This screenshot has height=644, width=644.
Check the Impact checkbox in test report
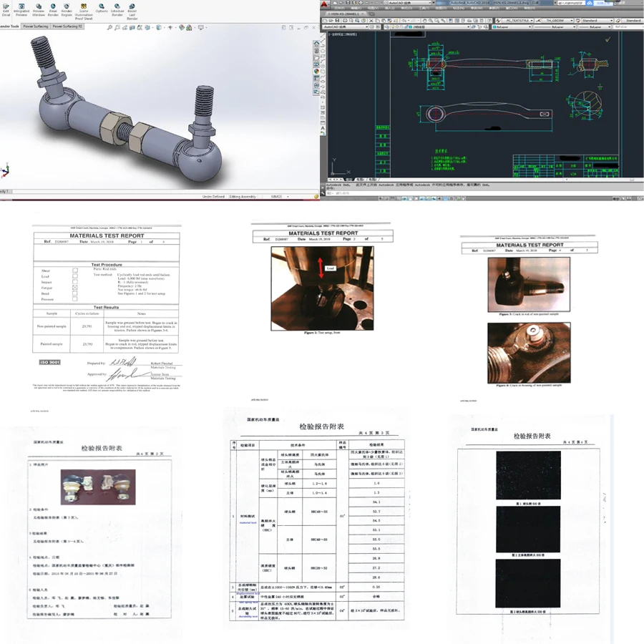pyautogui.click(x=75, y=281)
